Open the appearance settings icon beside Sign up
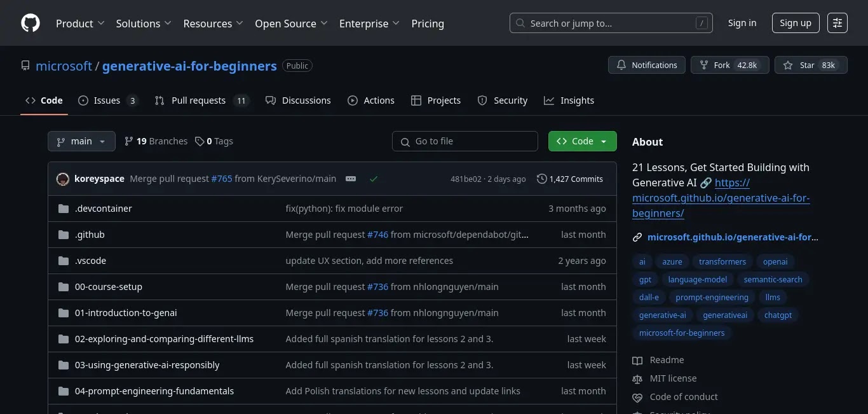 click(837, 23)
